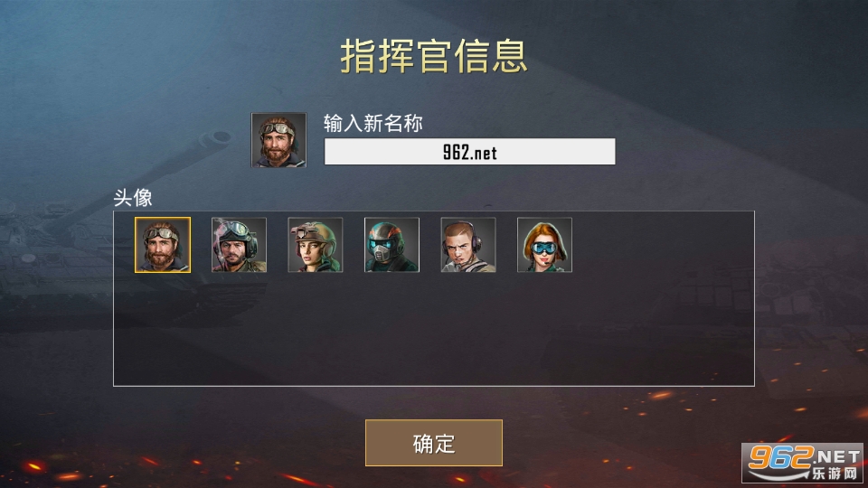Open the 962.NET logo in the corner
The image size is (868, 488).
pyautogui.click(x=803, y=463)
